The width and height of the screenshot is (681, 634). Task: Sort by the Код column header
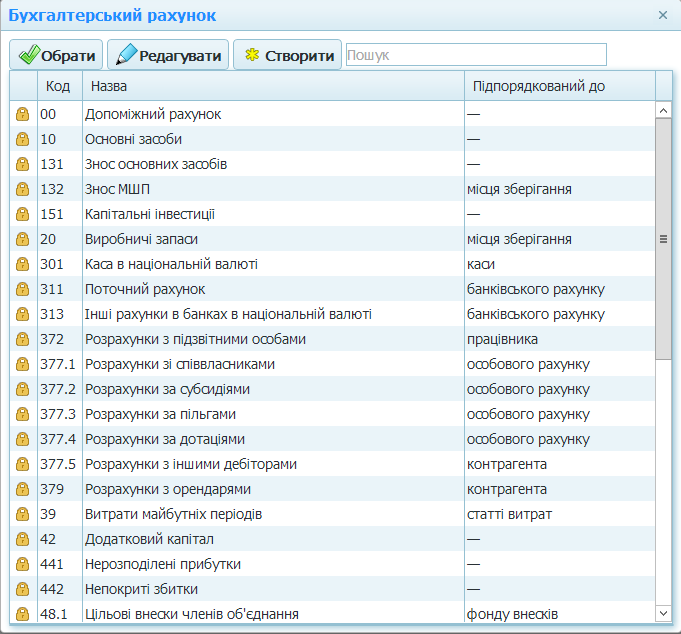pos(58,86)
